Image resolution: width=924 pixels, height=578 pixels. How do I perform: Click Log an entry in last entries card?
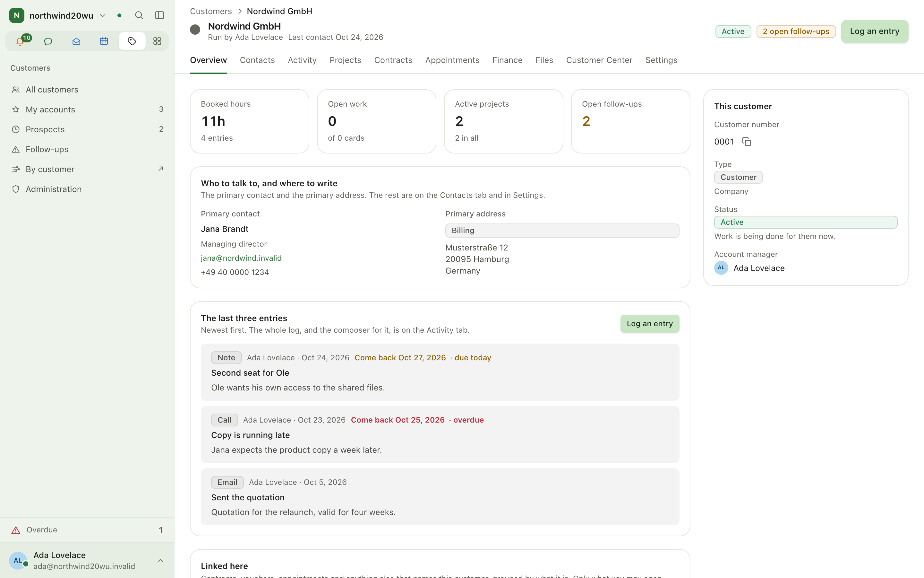click(x=649, y=324)
